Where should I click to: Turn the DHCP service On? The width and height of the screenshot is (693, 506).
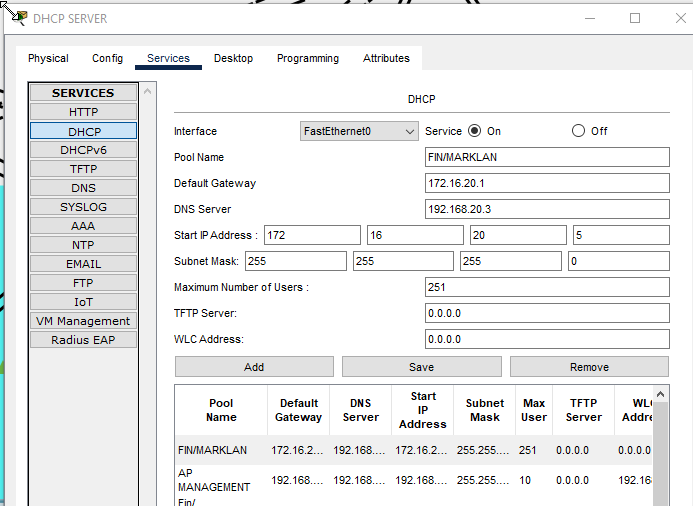(474, 131)
